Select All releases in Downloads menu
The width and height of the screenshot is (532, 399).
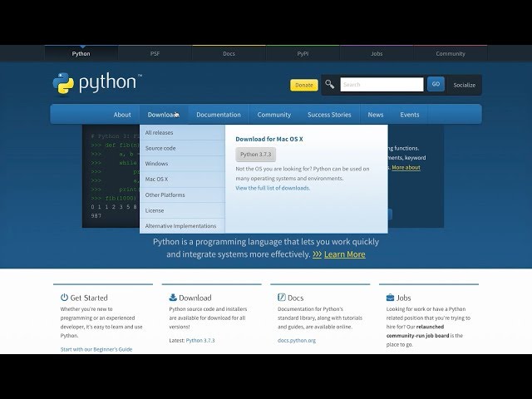[x=182, y=133]
